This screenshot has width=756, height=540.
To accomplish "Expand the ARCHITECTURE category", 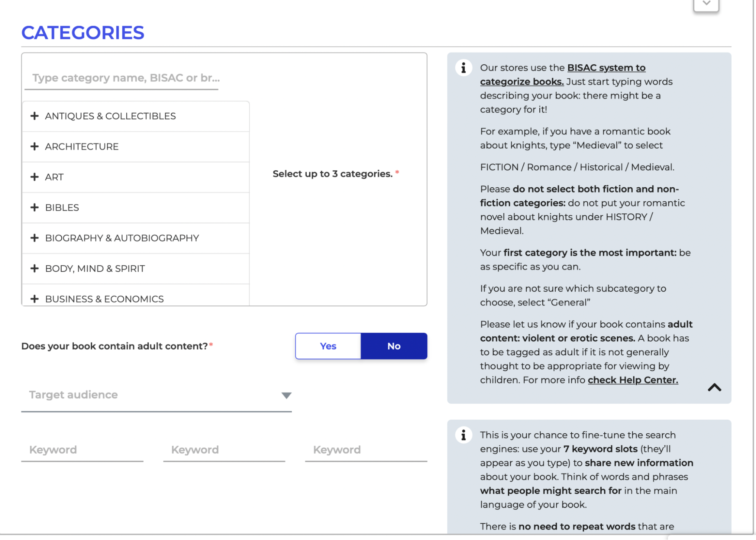I will point(35,146).
